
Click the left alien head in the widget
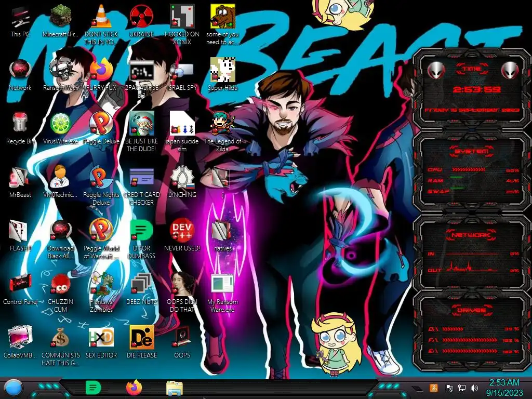pyautogui.click(x=436, y=70)
